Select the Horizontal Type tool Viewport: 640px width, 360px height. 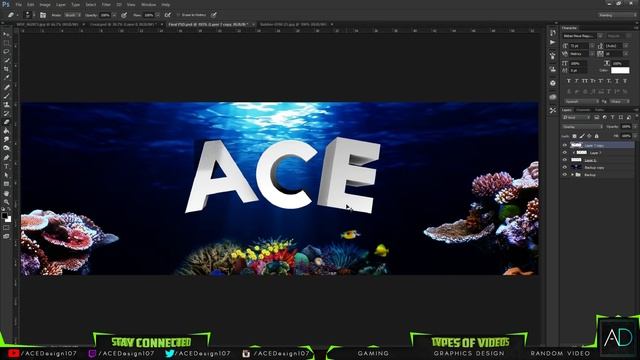pyautogui.click(x=6, y=166)
